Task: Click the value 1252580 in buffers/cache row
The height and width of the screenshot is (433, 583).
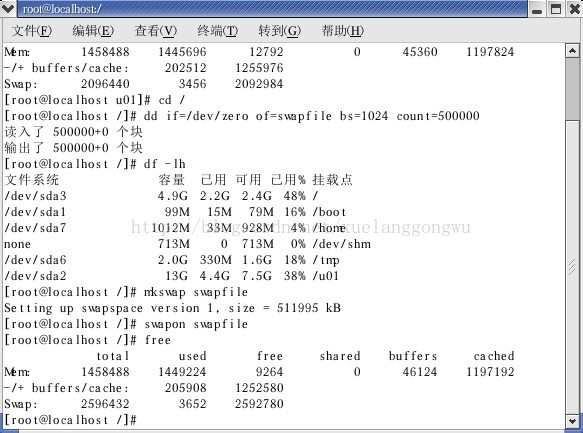Action: tap(259, 388)
